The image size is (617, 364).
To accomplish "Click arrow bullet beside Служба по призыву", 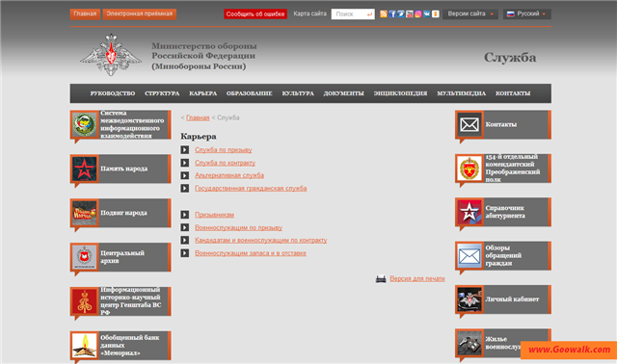I will (x=185, y=150).
